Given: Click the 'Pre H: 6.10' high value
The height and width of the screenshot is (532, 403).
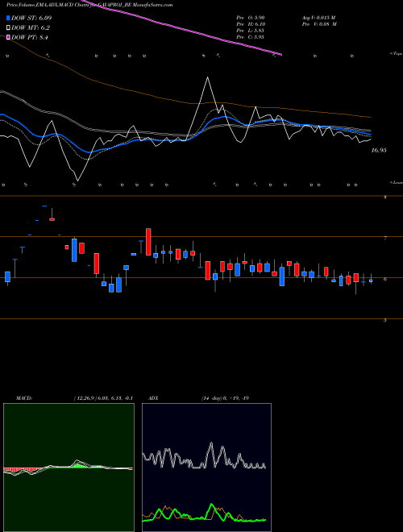Looking at the screenshot, I should coord(251,24).
